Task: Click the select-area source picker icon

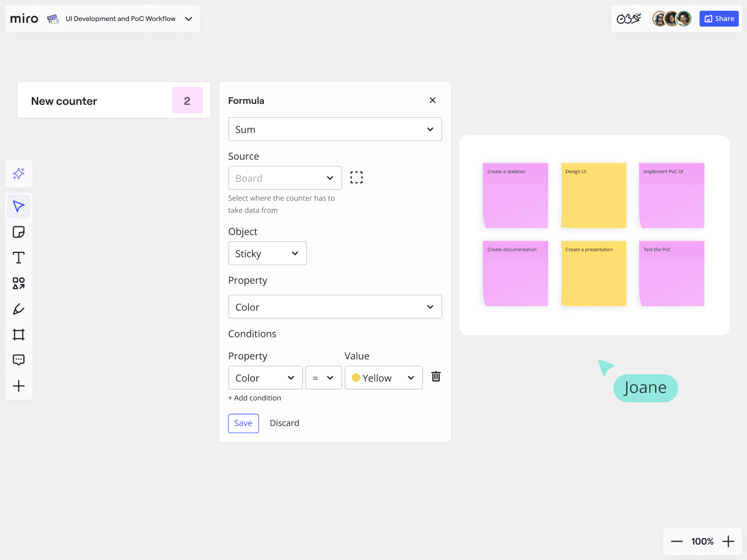Action: [356, 177]
